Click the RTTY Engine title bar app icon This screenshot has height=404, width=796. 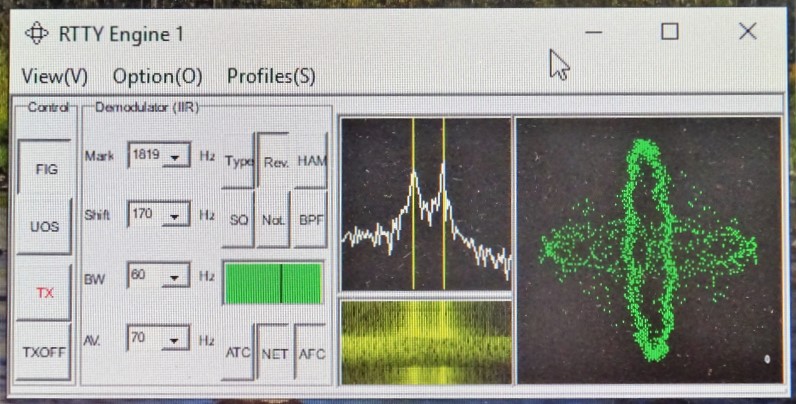tap(36, 33)
